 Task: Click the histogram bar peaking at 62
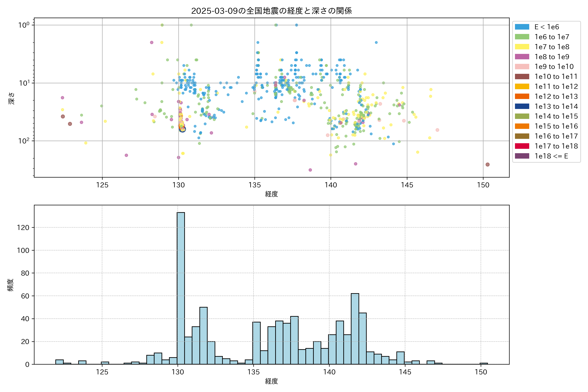coord(355,329)
